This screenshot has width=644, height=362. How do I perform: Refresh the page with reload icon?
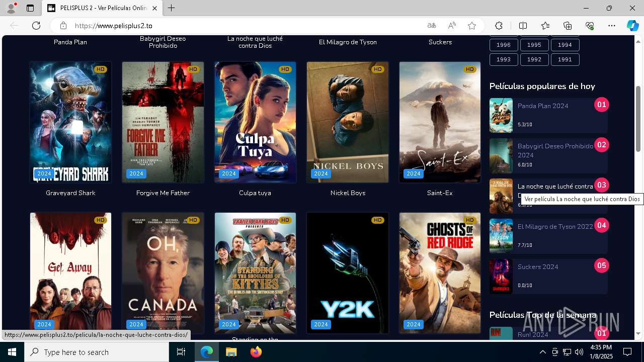tap(36, 26)
